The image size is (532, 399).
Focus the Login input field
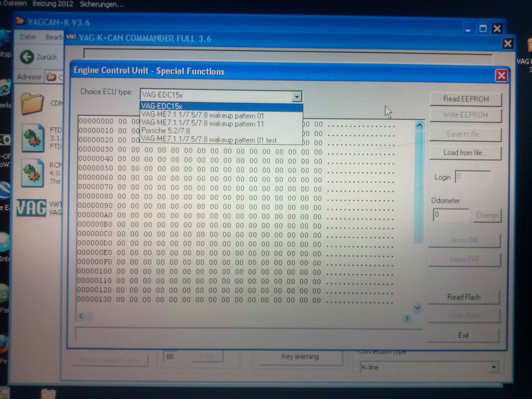click(473, 177)
